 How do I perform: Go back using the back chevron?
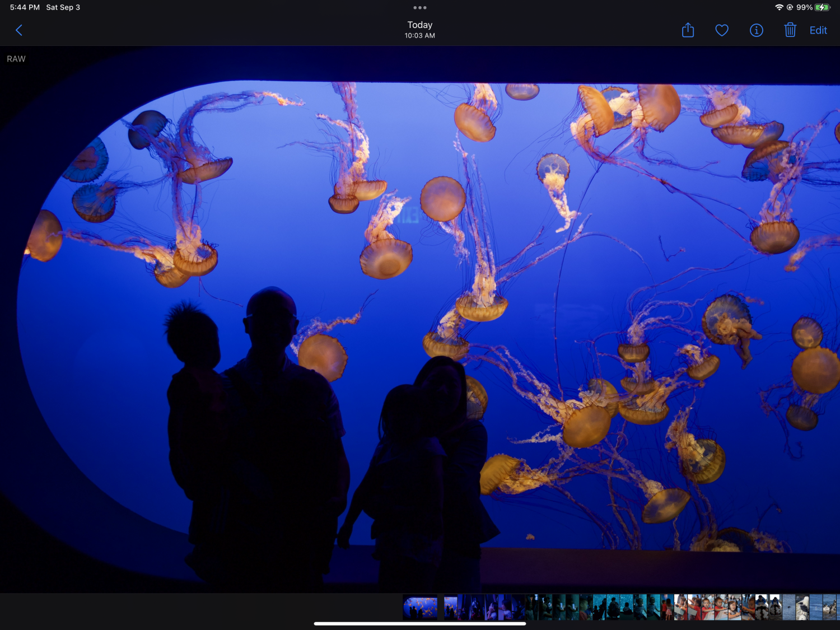pyautogui.click(x=19, y=30)
